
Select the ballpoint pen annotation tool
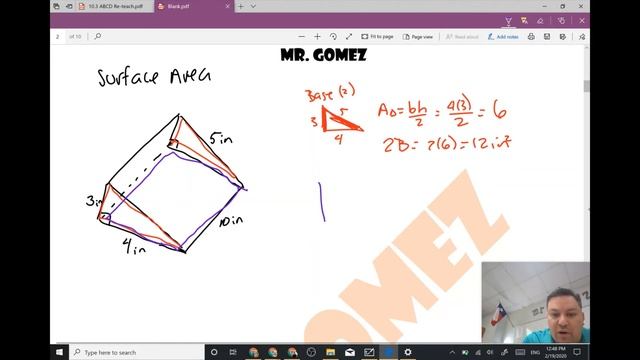508,21
